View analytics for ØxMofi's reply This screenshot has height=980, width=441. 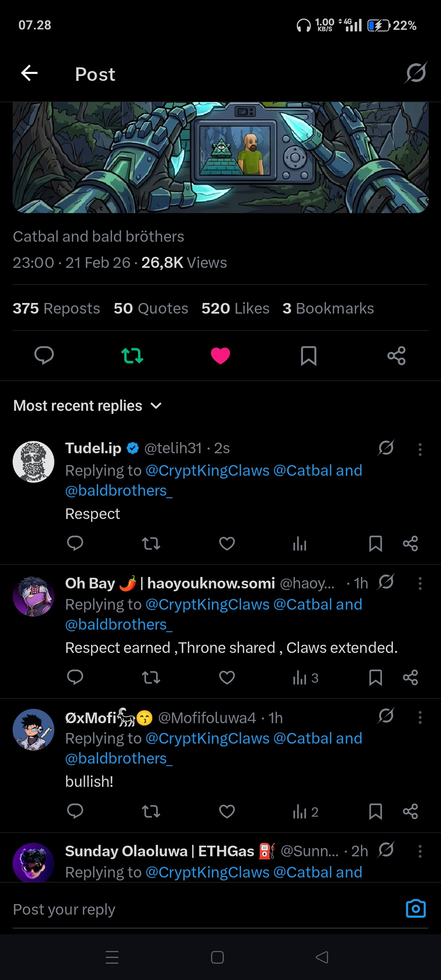click(x=305, y=812)
